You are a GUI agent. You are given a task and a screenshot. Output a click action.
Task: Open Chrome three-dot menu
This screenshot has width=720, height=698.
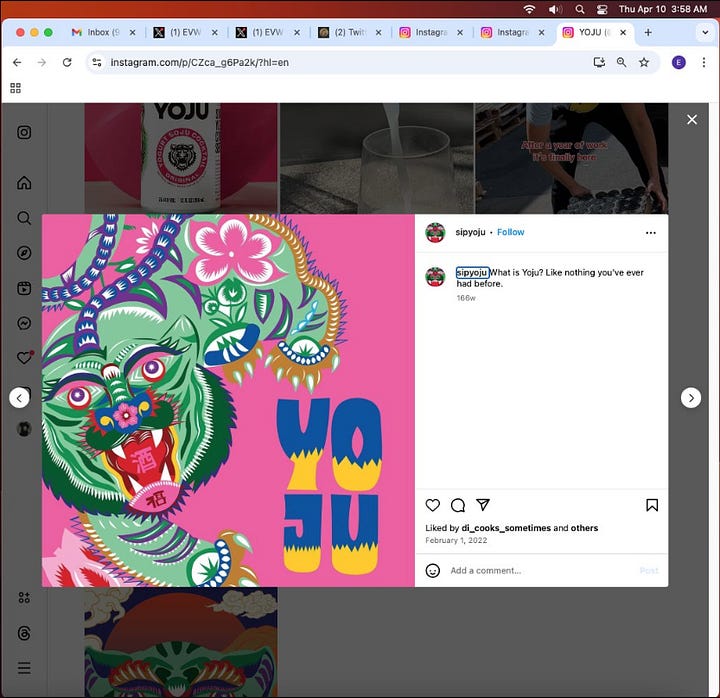703,62
